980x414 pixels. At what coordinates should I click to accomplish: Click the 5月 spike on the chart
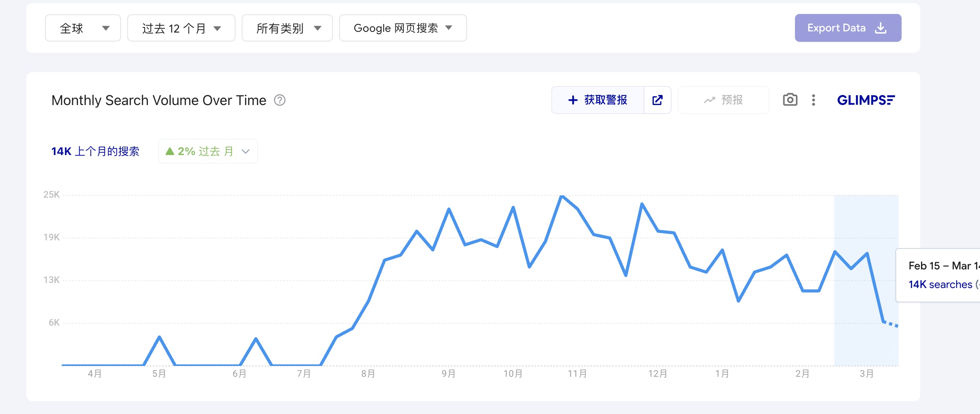[159, 337]
